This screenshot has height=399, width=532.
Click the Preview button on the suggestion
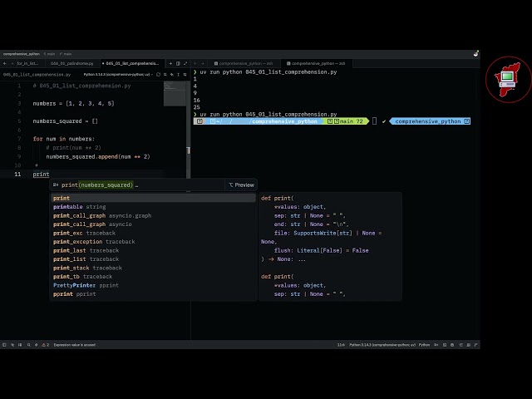(x=241, y=185)
